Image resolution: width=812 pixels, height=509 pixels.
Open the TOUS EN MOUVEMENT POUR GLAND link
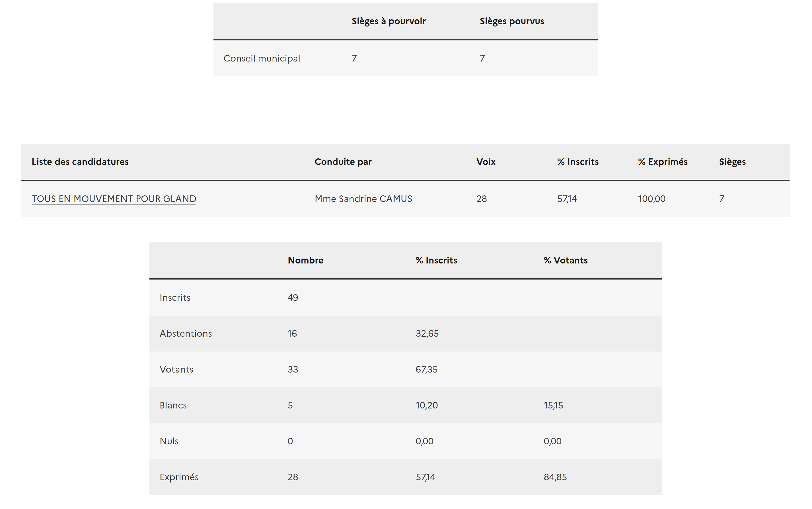click(x=114, y=199)
